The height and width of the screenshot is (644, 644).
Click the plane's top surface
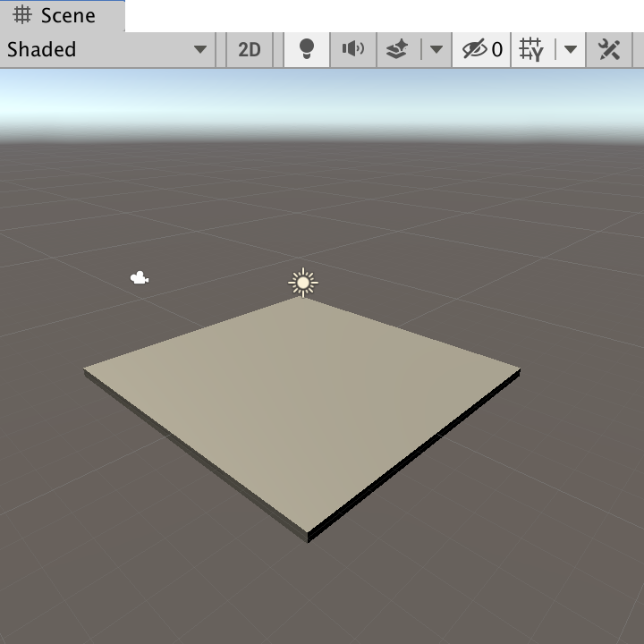(x=304, y=402)
